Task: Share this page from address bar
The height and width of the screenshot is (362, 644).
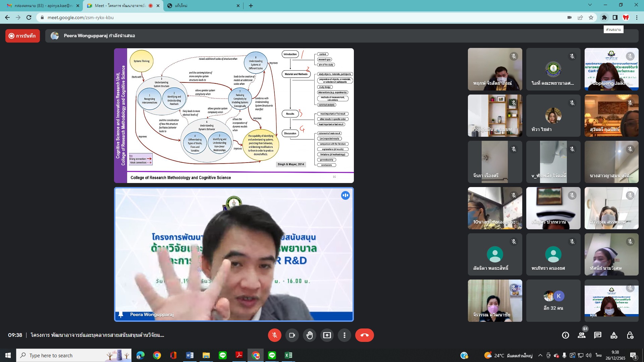Action: (x=580, y=17)
